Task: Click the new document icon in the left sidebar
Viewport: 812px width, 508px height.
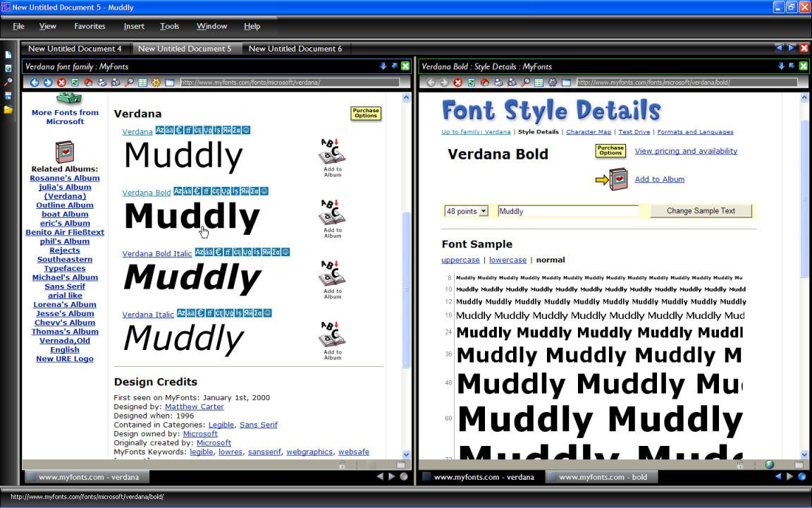Action: [x=8, y=55]
